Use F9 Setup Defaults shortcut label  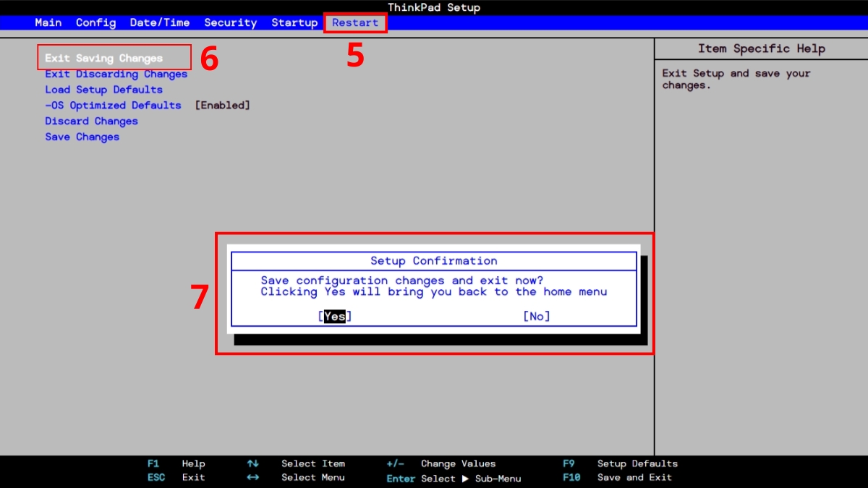[618, 463]
